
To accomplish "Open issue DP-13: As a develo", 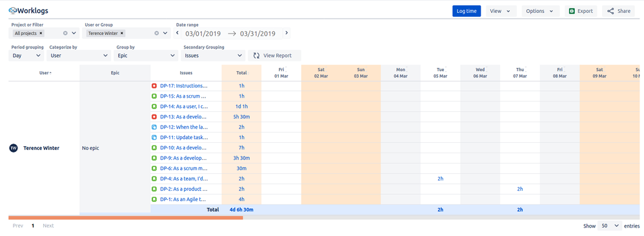I will click(184, 117).
